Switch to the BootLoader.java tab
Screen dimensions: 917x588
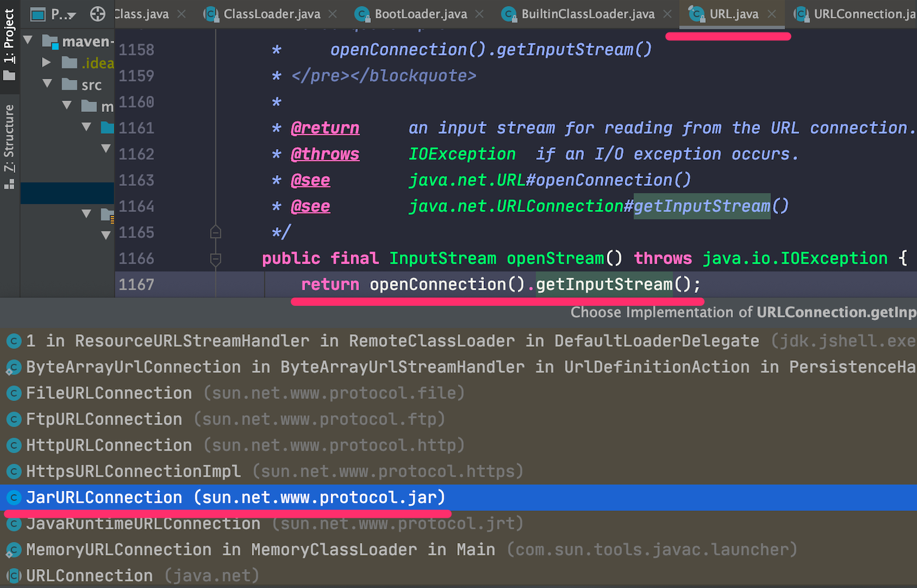click(421, 14)
